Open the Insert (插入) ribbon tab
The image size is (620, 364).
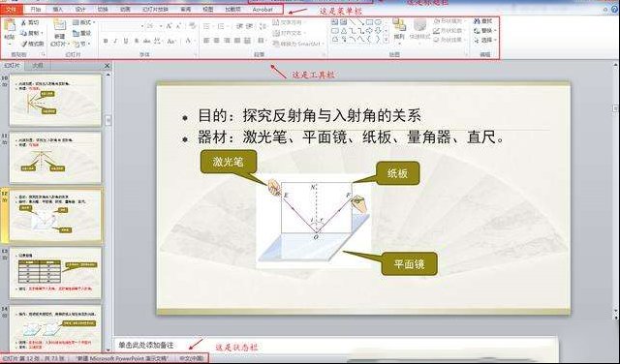coord(58,9)
